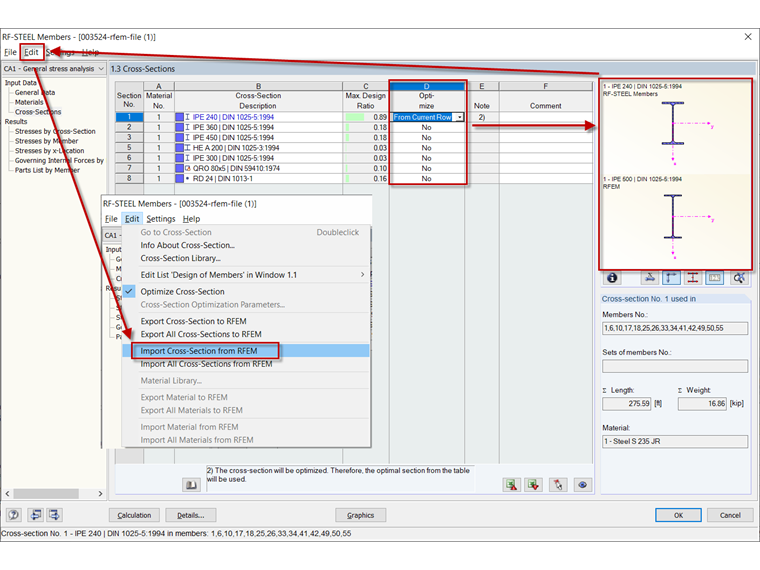Choose Export All Cross-Sections to RFEM
The width and height of the screenshot is (760, 570).
click(201, 334)
